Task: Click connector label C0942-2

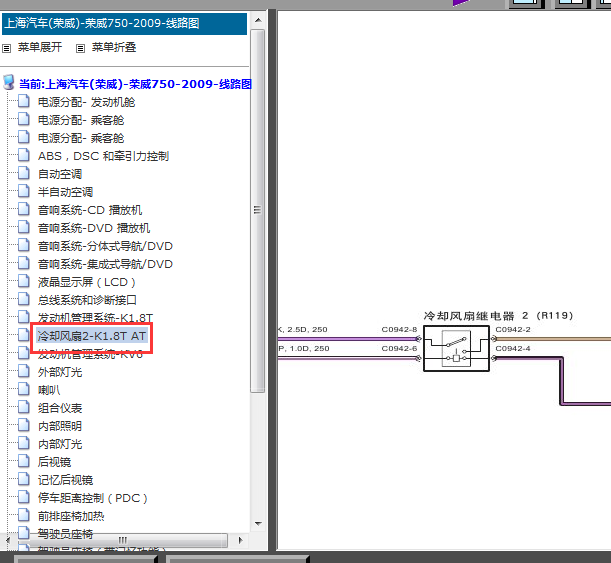Action: pyautogui.click(x=513, y=330)
